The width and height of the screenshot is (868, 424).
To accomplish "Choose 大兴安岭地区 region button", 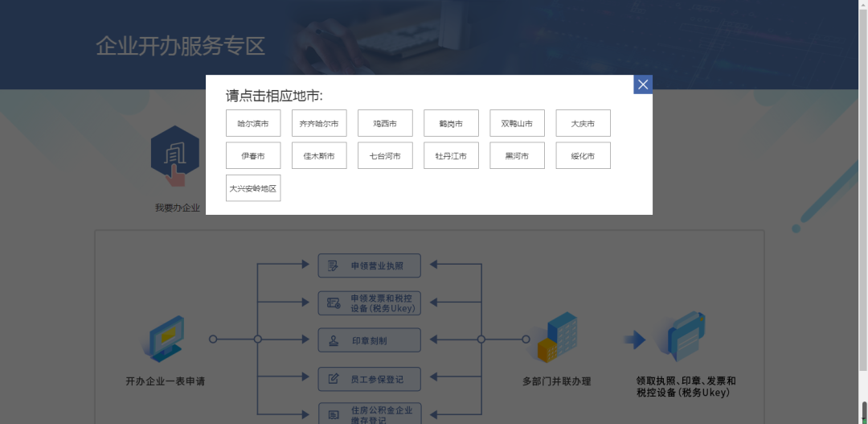I will (253, 188).
